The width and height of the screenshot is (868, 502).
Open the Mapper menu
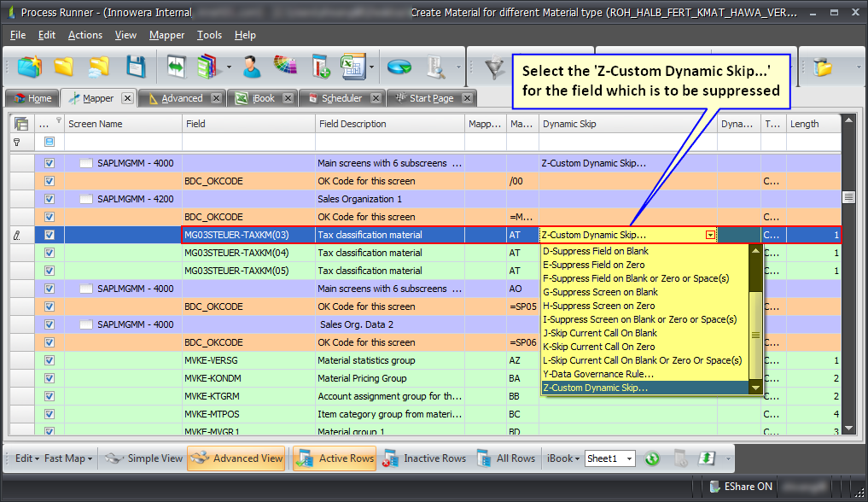tap(166, 35)
